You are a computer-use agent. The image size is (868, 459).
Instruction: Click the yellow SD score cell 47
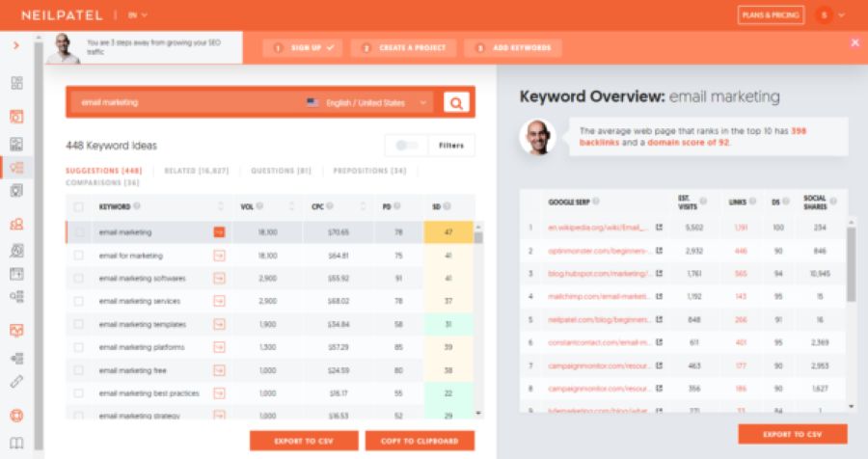pos(448,232)
